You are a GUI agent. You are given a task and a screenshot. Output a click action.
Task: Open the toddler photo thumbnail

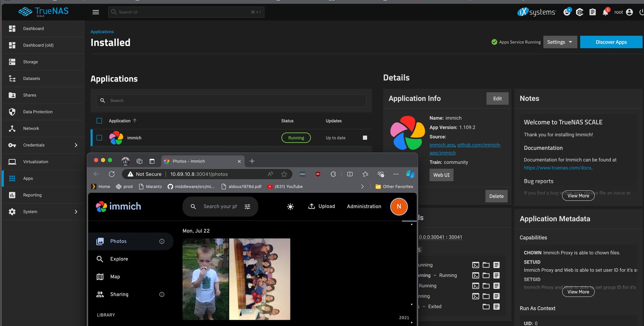pos(205,279)
